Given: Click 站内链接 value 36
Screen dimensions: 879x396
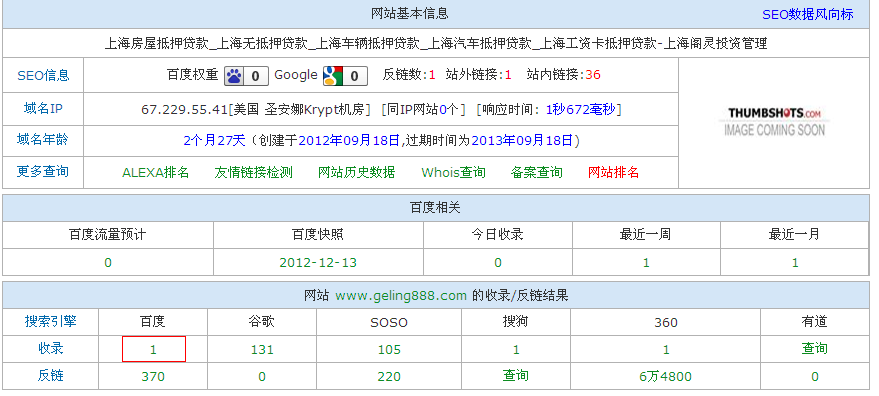Looking at the screenshot, I should tap(593, 75).
